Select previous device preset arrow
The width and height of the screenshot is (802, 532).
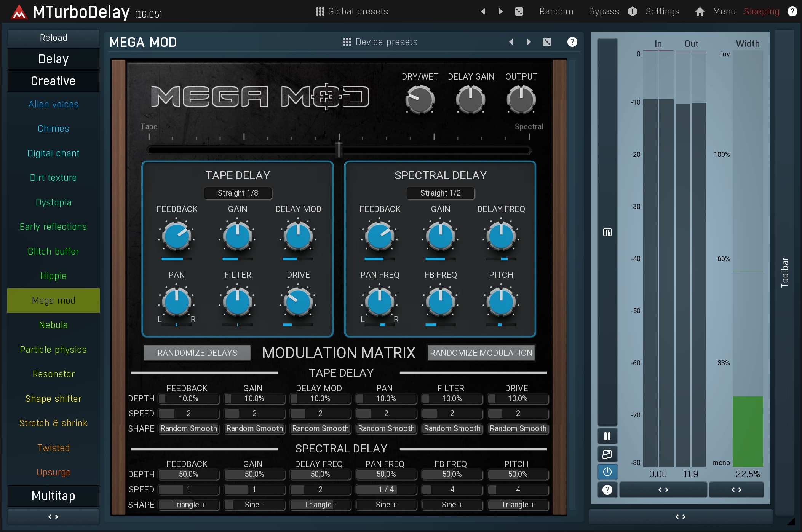511,42
